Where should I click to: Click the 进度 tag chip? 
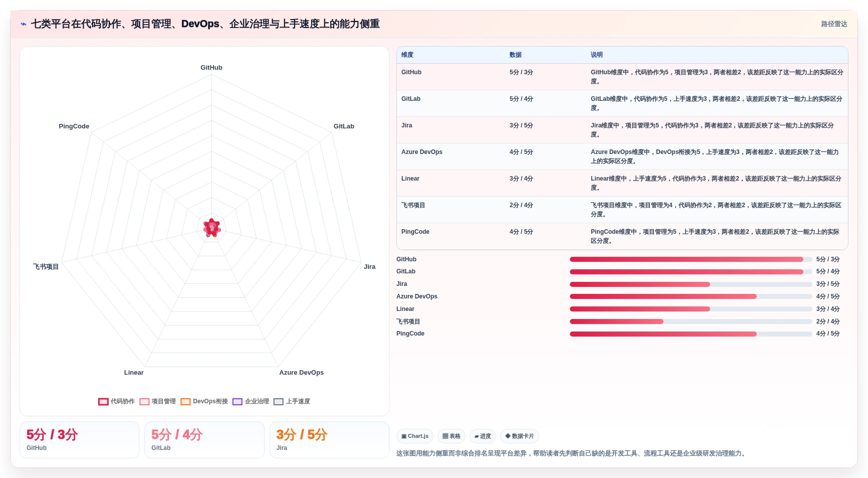483,436
